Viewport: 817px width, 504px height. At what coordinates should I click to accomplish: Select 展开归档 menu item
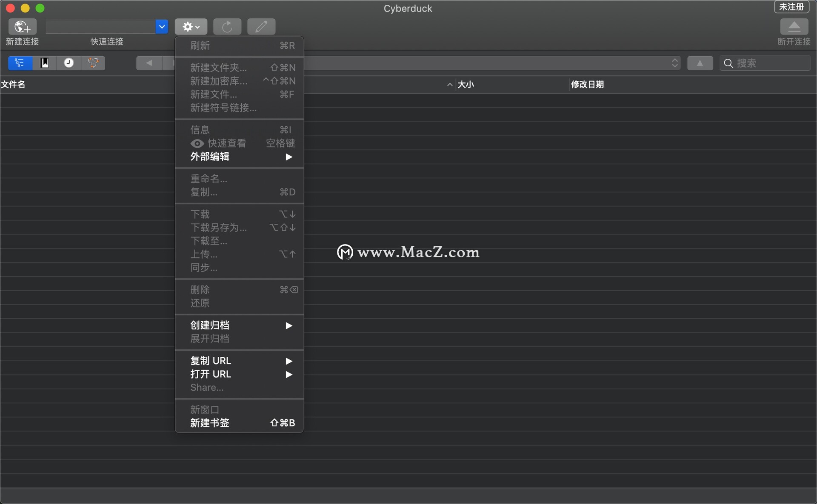pyautogui.click(x=239, y=339)
